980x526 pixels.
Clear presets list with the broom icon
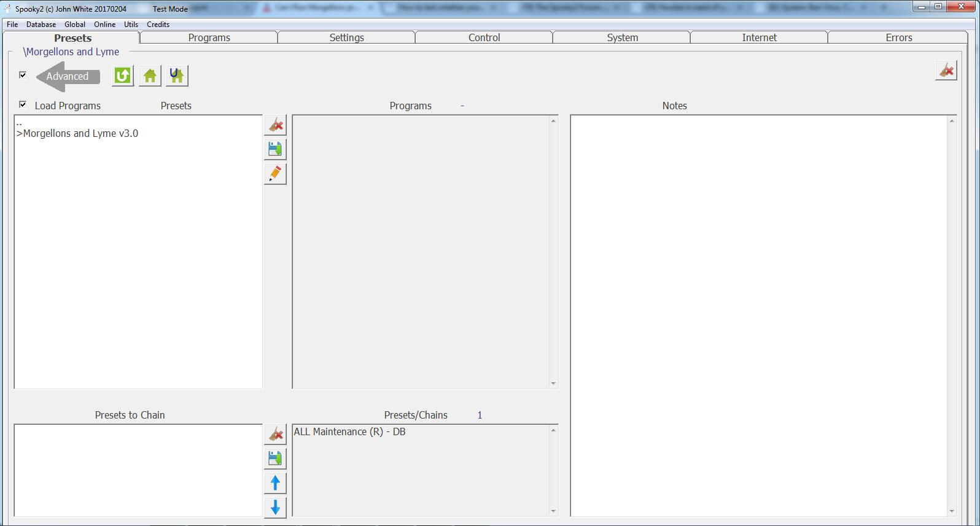pyautogui.click(x=275, y=125)
